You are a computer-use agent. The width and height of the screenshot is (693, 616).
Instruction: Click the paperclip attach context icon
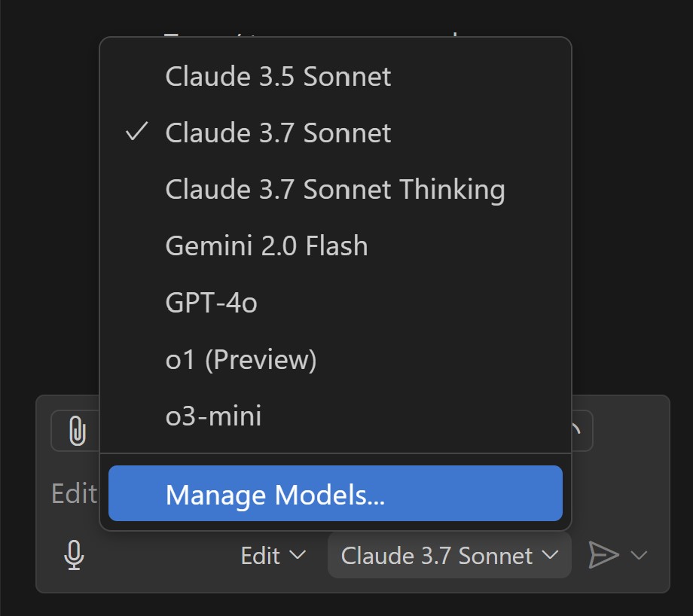[x=77, y=432]
